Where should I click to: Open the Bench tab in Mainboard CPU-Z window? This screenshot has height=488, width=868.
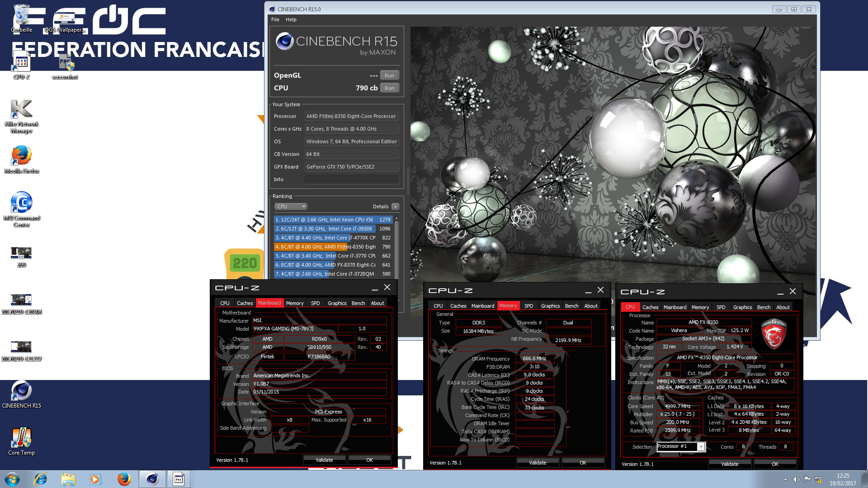(x=358, y=303)
